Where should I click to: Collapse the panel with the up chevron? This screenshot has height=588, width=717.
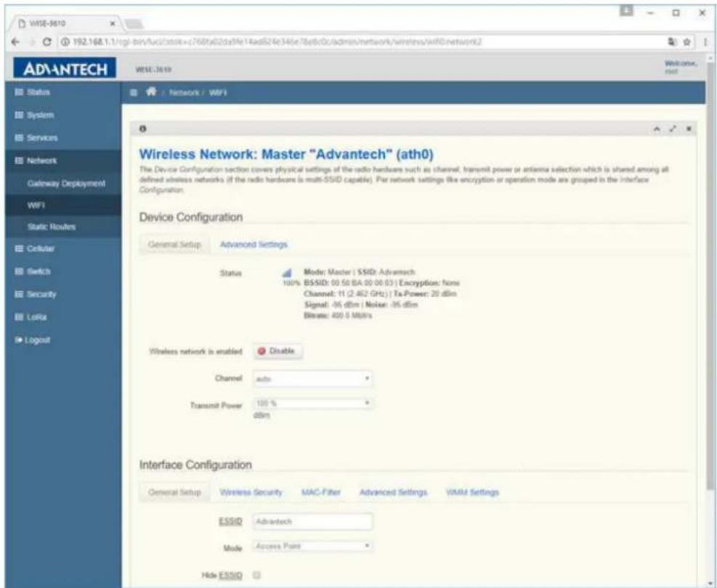pos(657,129)
